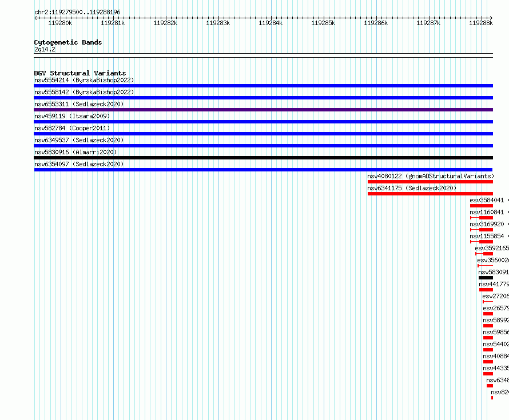Click the red glyph under esv3592165

click(x=484, y=254)
